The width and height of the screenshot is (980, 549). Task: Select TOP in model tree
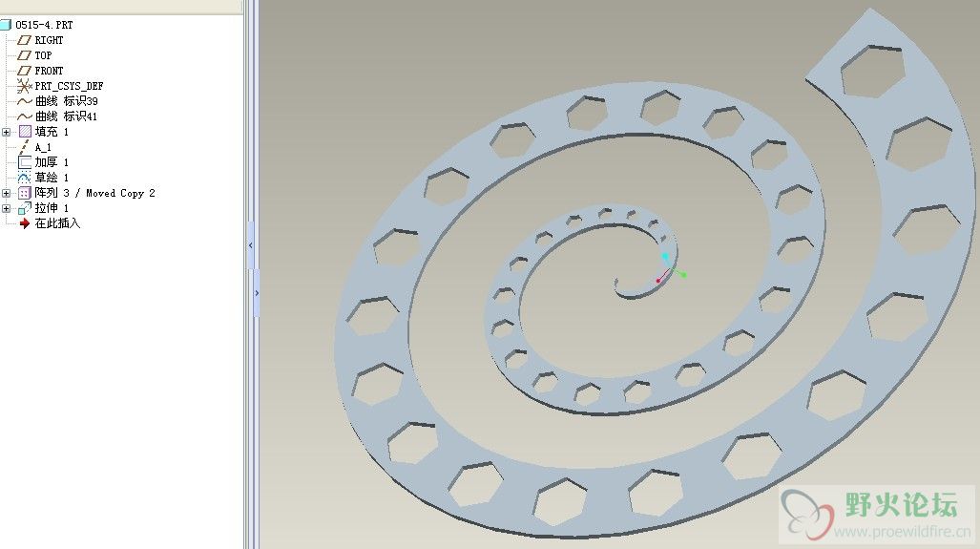click(43, 55)
